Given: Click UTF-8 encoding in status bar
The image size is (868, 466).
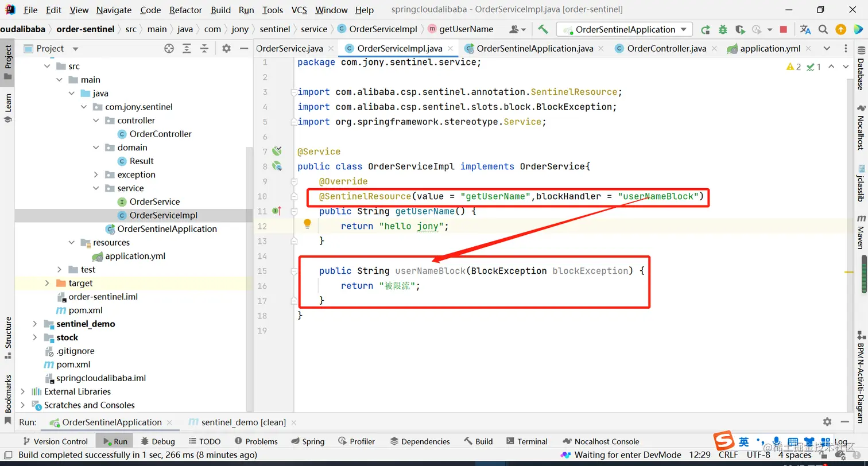Looking at the screenshot, I should tap(758, 455).
